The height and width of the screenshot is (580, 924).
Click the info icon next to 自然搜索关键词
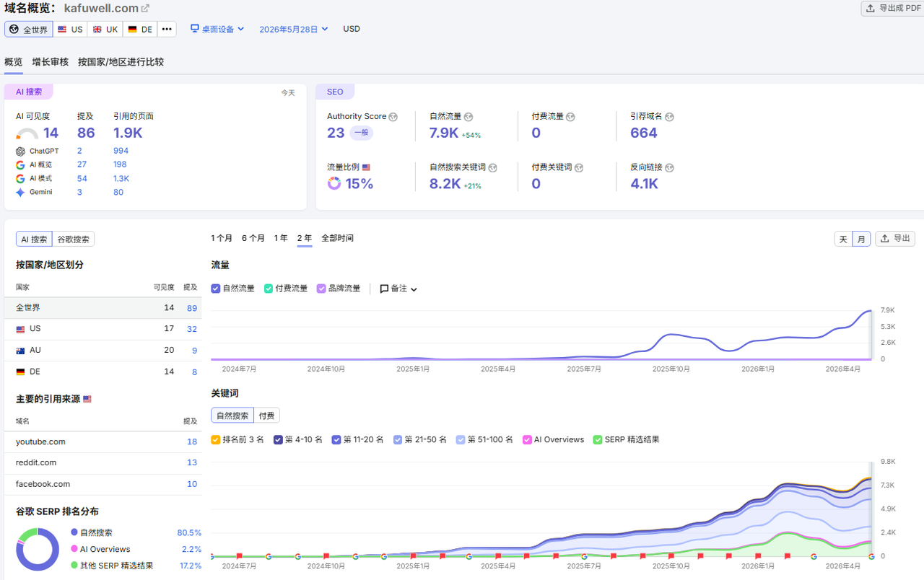tap(492, 167)
